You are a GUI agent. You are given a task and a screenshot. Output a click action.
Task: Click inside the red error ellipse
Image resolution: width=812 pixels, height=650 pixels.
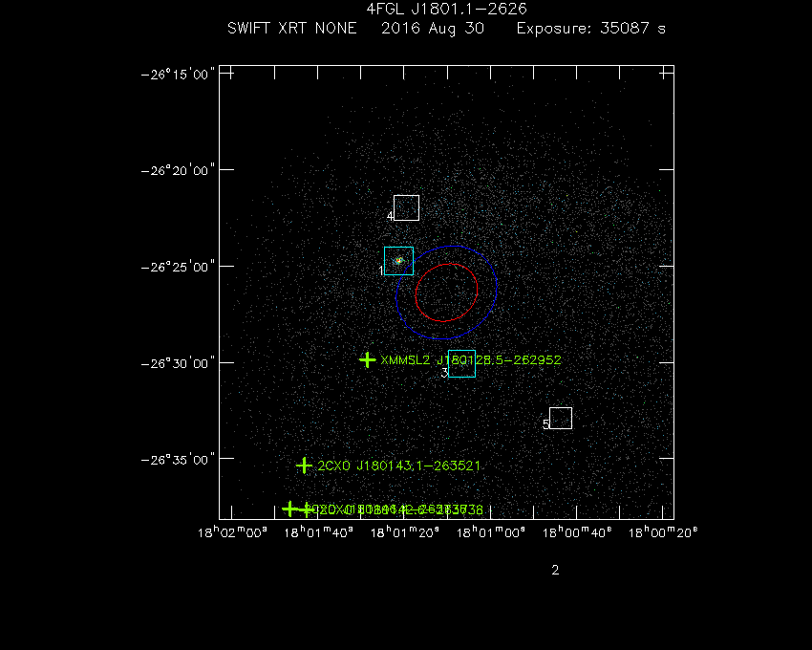point(446,292)
